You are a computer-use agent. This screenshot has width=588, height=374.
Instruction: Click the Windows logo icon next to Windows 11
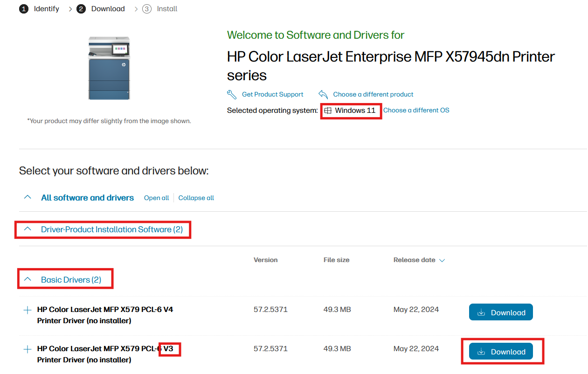pos(328,111)
